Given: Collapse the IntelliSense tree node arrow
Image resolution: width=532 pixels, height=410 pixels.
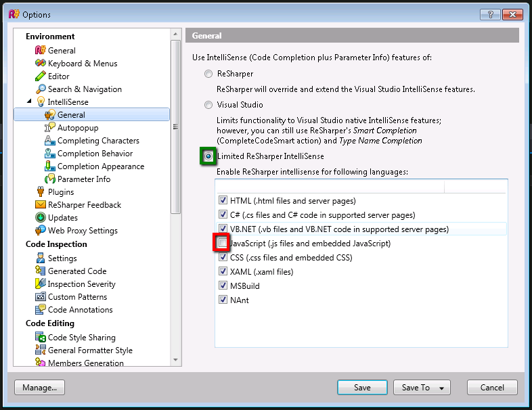Looking at the screenshot, I should [x=30, y=101].
